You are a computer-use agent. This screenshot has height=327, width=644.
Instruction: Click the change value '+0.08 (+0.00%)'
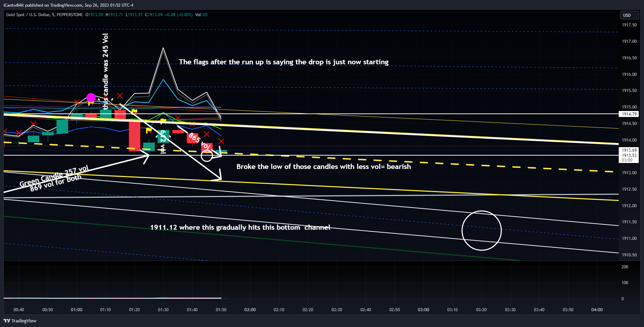click(179, 15)
